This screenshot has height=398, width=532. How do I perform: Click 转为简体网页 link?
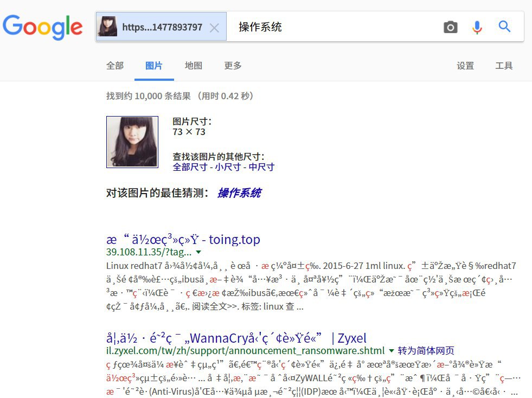426,350
